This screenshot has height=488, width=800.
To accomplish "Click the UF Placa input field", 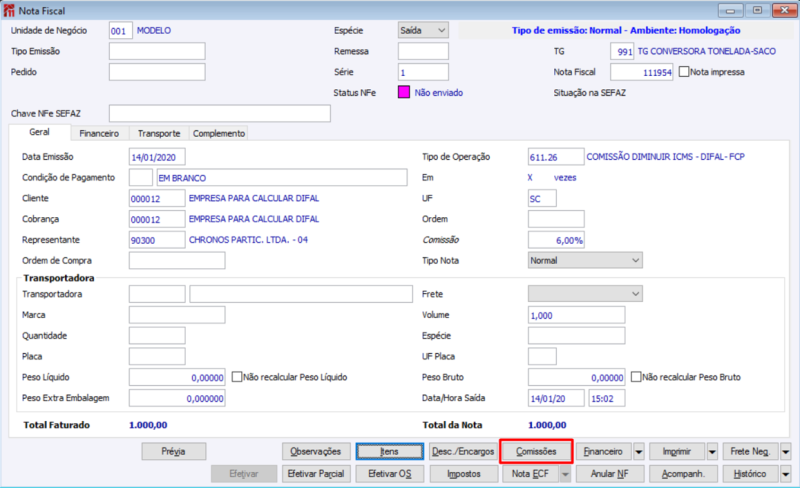I will (x=542, y=356).
